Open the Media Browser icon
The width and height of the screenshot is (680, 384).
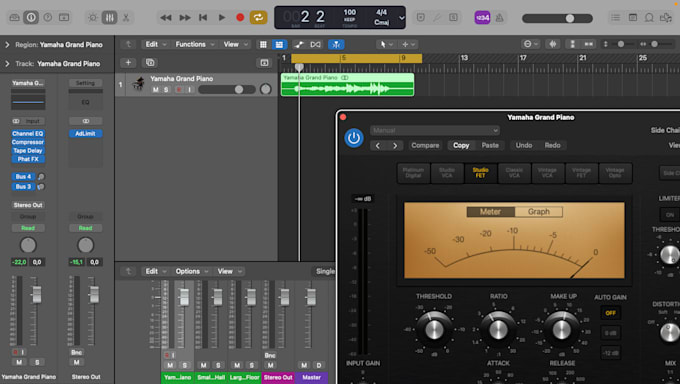pos(665,17)
